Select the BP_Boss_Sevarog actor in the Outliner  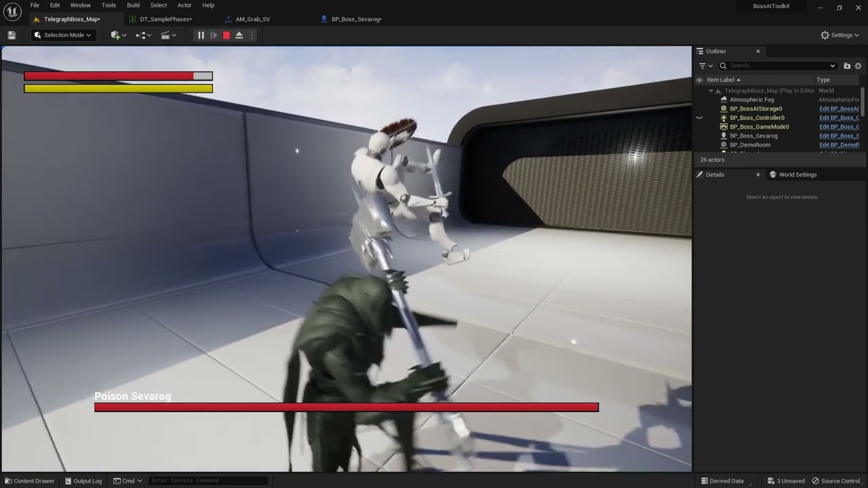click(753, 136)
